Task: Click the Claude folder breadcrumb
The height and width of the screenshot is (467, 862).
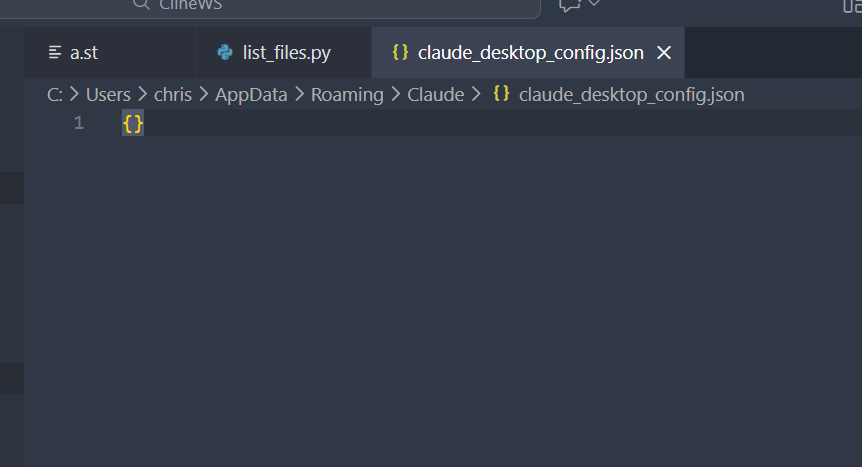Action: pos(436,95)
